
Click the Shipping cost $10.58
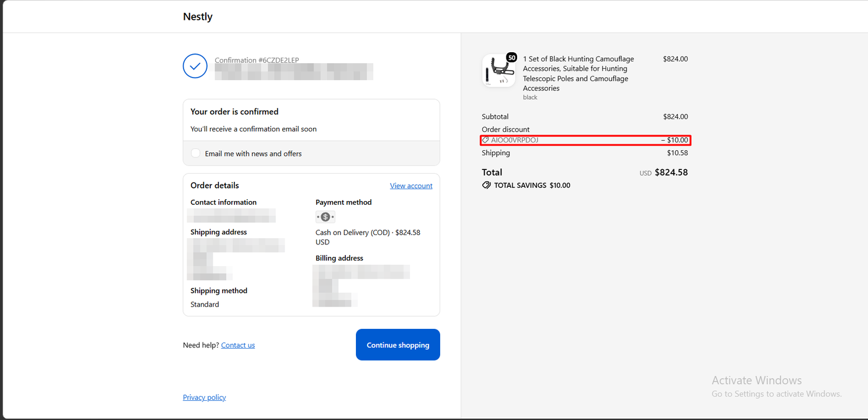coord(678,153)
